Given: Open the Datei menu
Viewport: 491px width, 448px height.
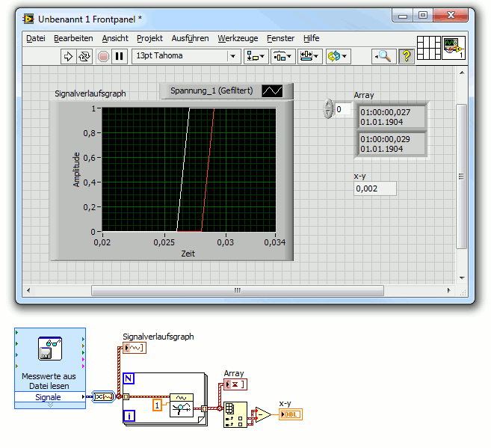Looking at the screenshot, I should coord(35,38).
